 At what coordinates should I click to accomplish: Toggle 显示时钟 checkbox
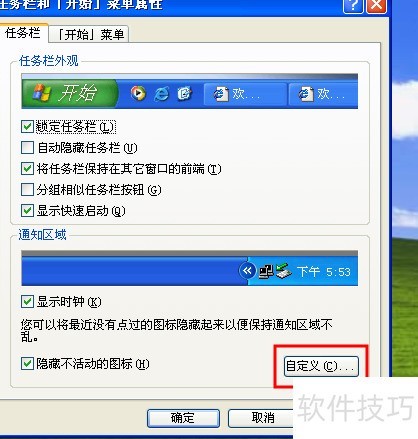[27, 301]
